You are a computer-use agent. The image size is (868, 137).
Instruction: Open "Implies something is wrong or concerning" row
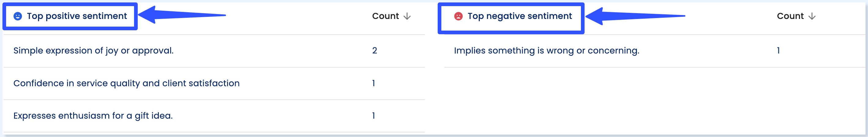point(546,50)
